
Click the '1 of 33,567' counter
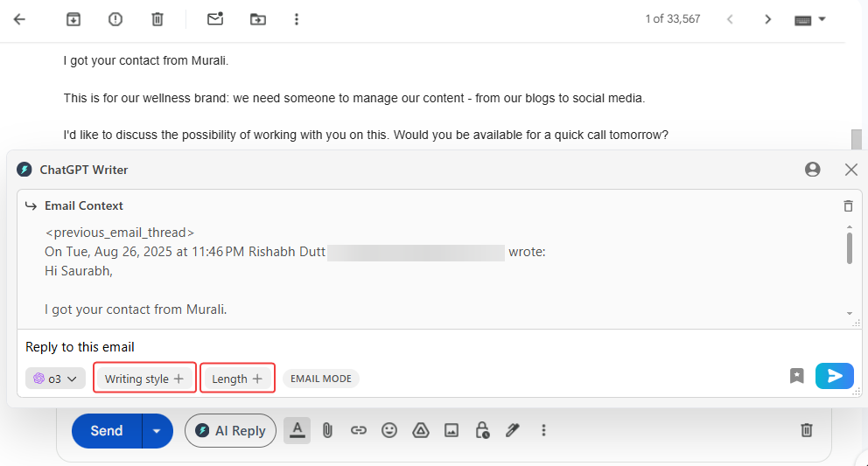click(x=673, y=19)
